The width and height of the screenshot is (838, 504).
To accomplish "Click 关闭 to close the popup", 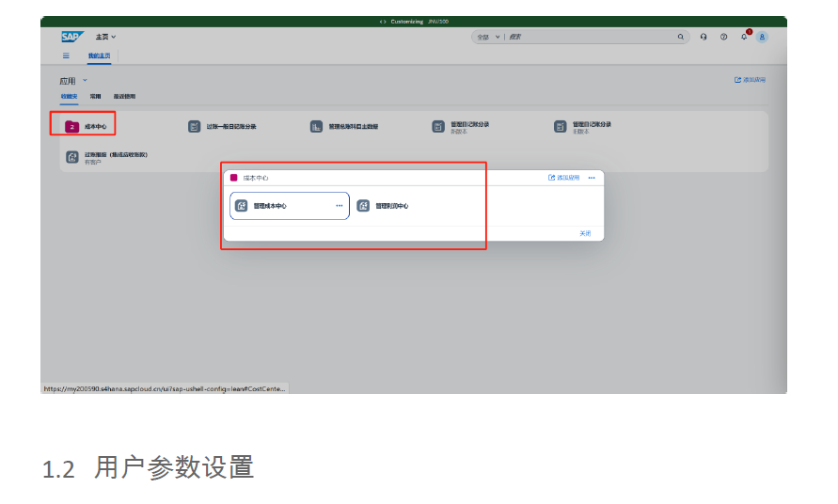I will [585, 233].
